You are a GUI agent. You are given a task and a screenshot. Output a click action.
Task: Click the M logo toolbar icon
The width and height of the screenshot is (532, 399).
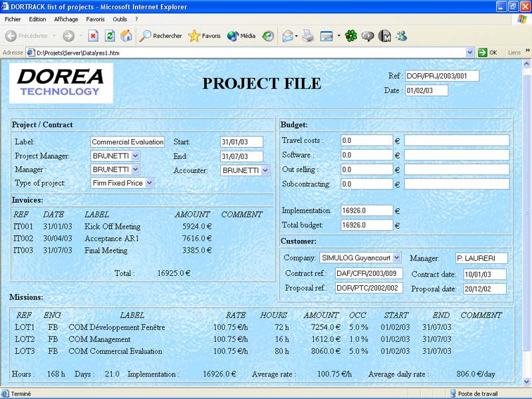[x=384, y=36]
